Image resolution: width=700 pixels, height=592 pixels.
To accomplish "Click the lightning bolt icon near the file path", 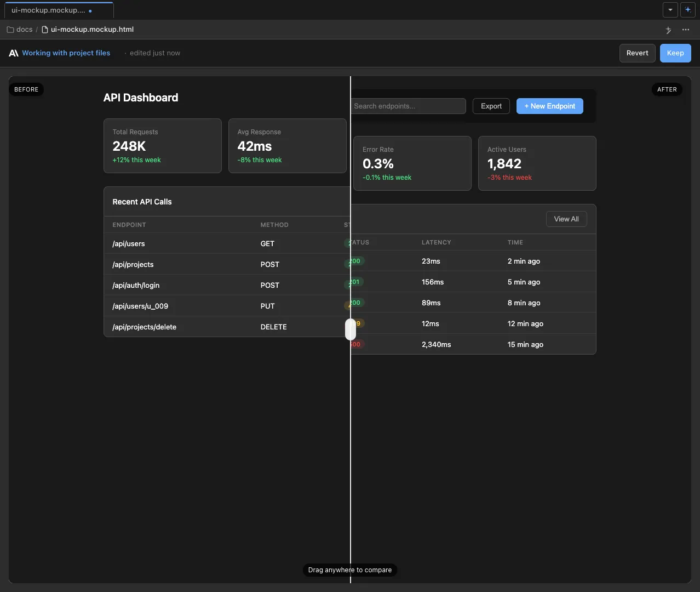I will (x=668, y=30).
